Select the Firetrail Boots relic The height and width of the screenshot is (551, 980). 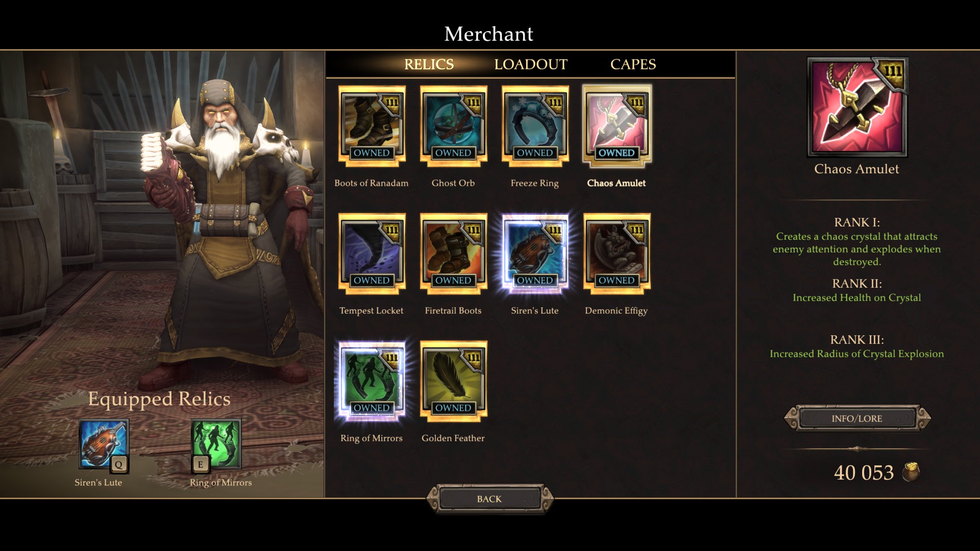[x=453, y=254]
